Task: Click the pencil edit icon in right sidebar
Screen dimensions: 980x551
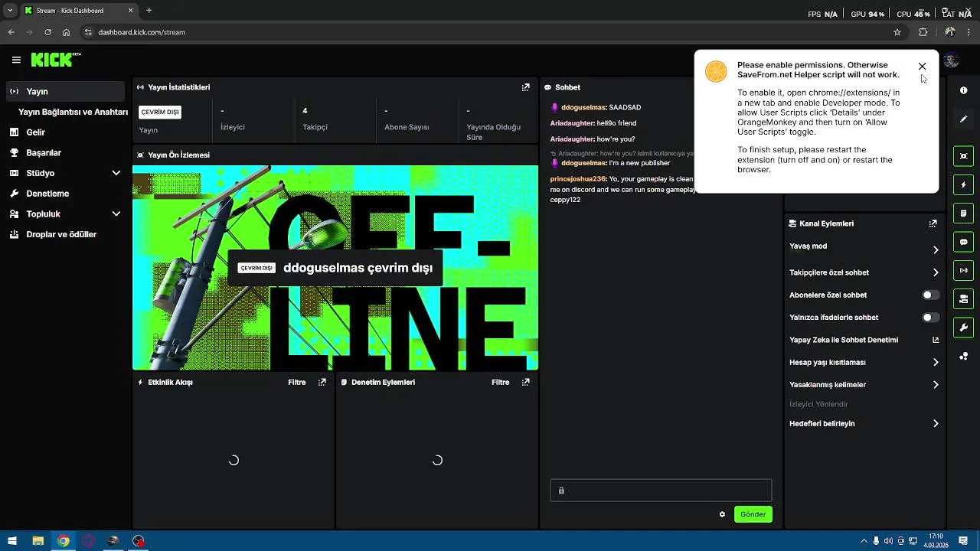Action: pyautogui.click(x=963, y=119)
